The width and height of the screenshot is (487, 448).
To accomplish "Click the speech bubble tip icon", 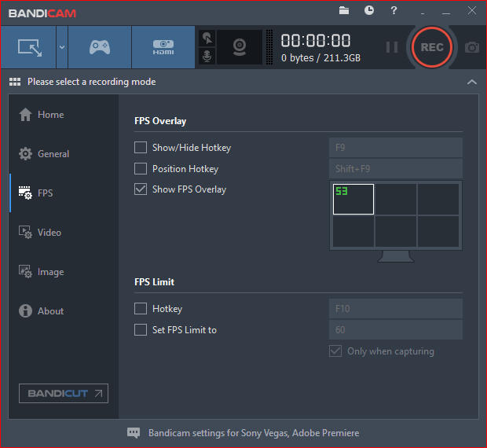I will point(134,433).
